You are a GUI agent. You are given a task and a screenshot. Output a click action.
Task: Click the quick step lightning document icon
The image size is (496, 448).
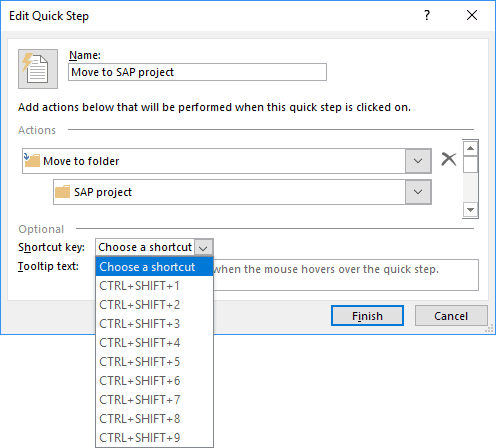38,69
